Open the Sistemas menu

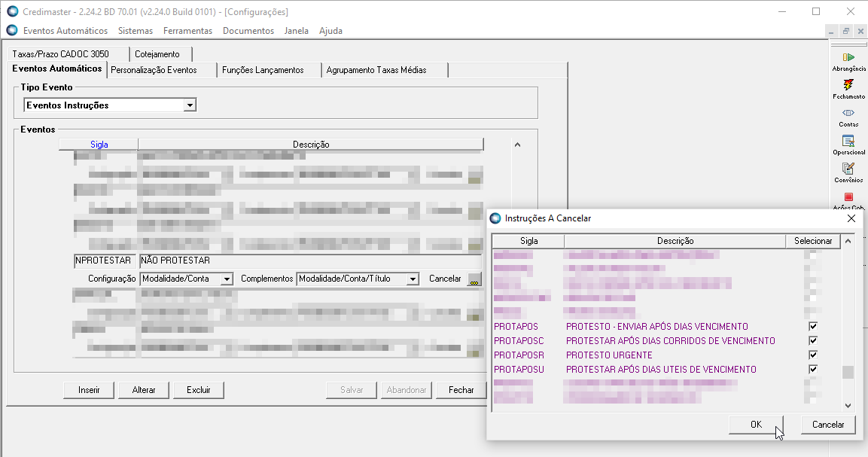(135, 30)
